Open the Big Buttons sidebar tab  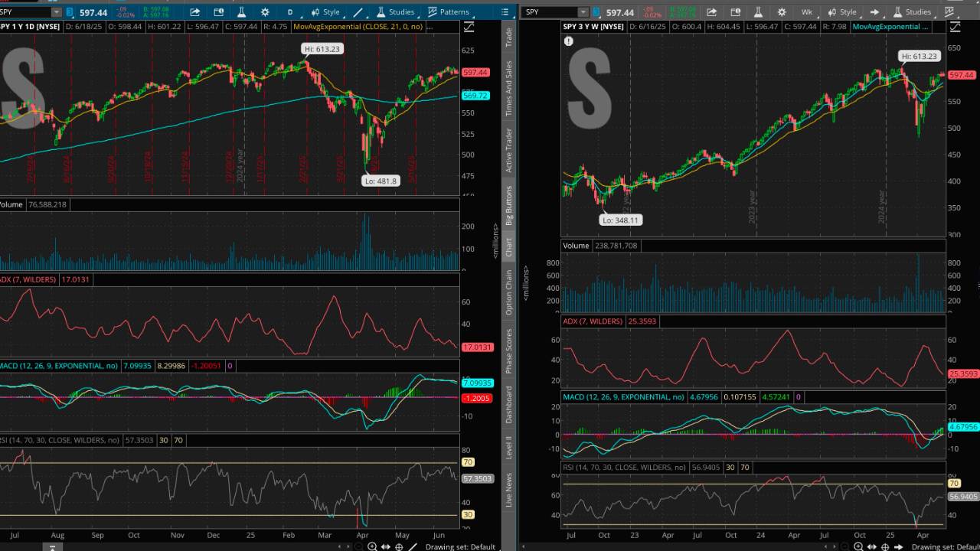pyautogui.click(x=509, y=205)
